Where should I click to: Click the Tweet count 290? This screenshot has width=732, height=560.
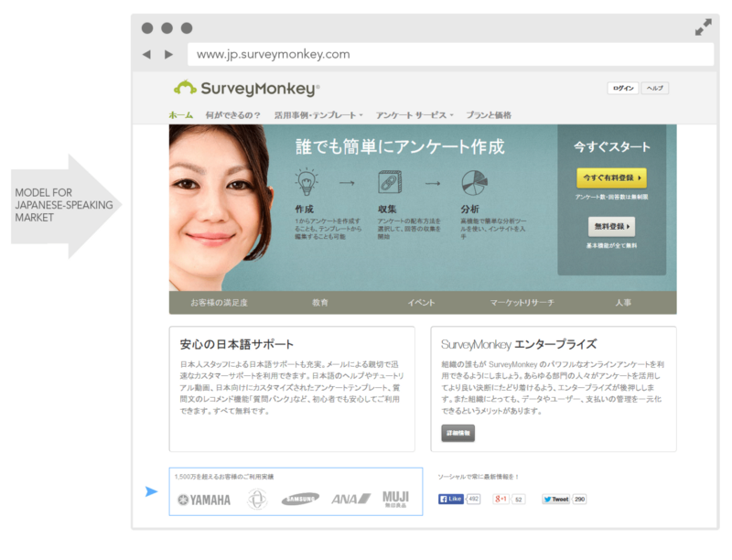click(x=579, y=499)
